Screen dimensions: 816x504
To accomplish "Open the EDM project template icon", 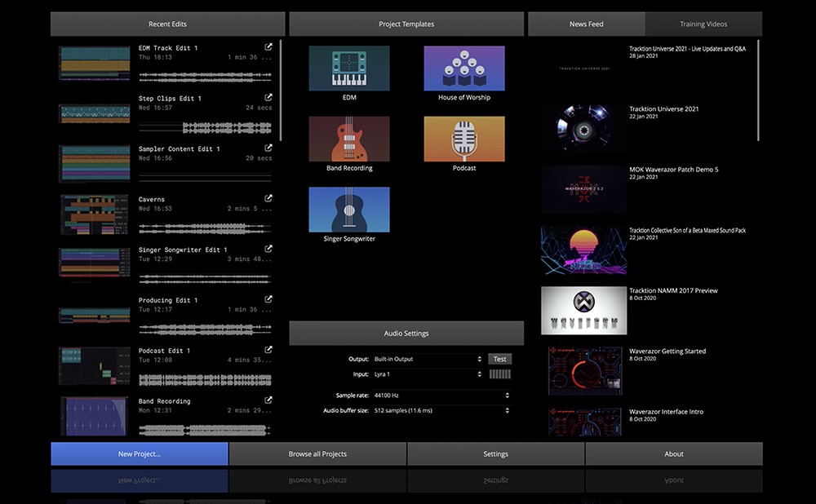I will [x=348, y=68].
